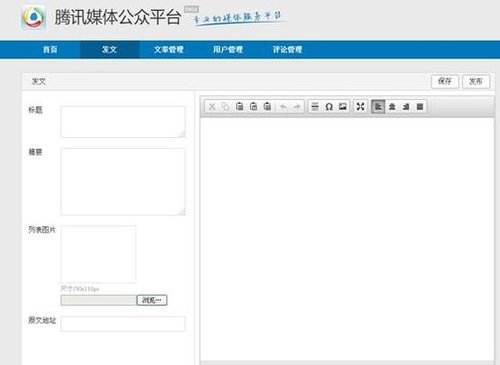Insert a horizontal line via toolbar icon
The width and height of the screenshot is (500, 365).
click(315, 107)
